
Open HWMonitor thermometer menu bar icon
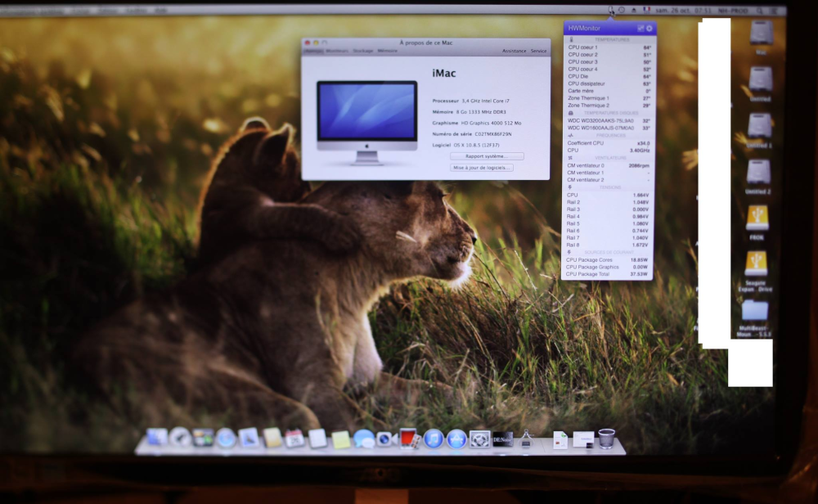610,10
